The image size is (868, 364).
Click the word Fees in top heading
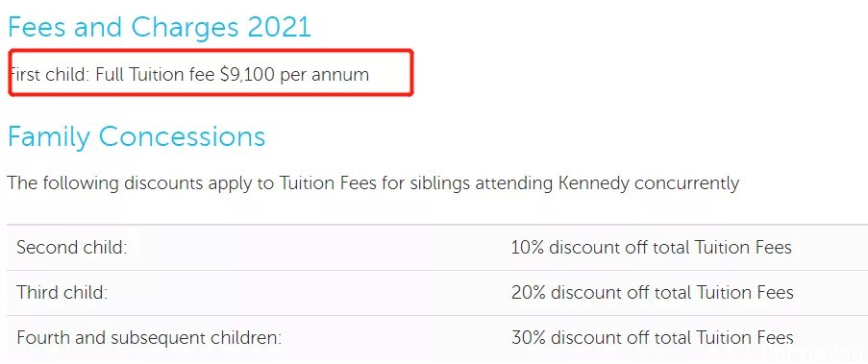click(37, 27)
